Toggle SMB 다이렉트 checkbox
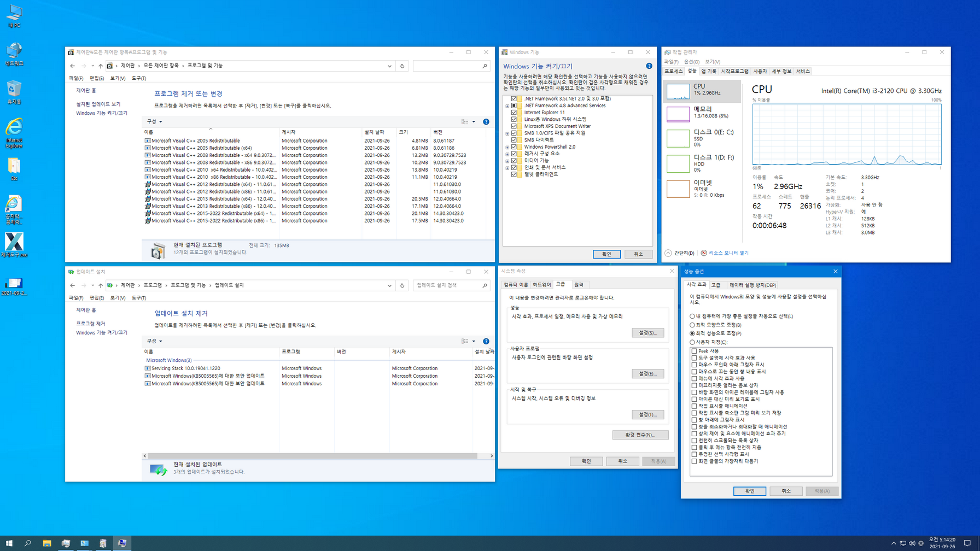The image size is (980, 551). click(x=514, y=140)
